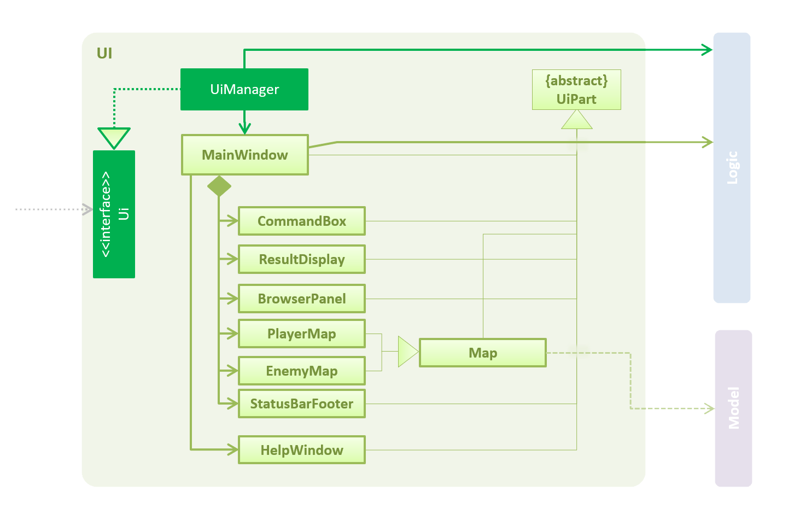The width and height of the screenshot is (794, 532).
Task: Select the abstract UiPart class box
Action: (x=576, y=90)
